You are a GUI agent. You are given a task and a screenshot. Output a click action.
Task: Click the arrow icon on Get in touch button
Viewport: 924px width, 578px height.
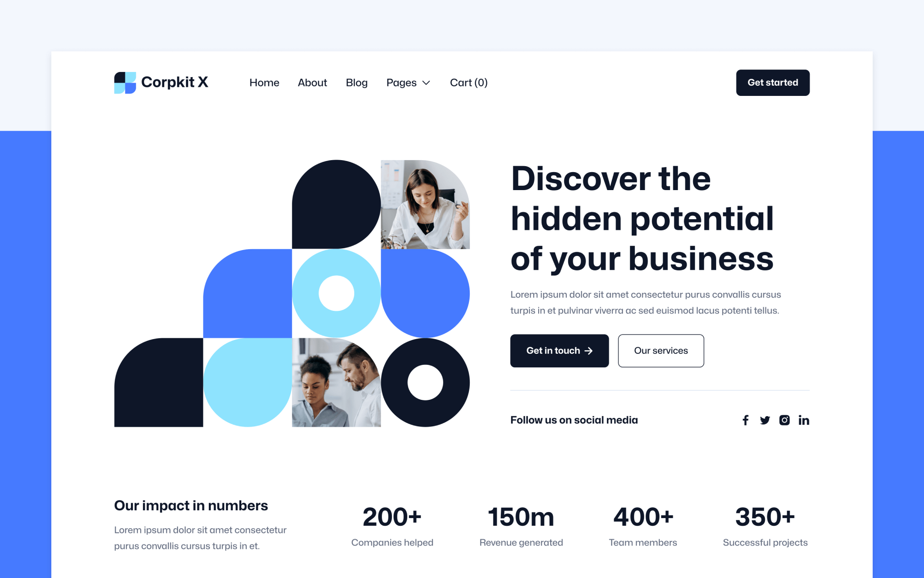coord(588,351)
